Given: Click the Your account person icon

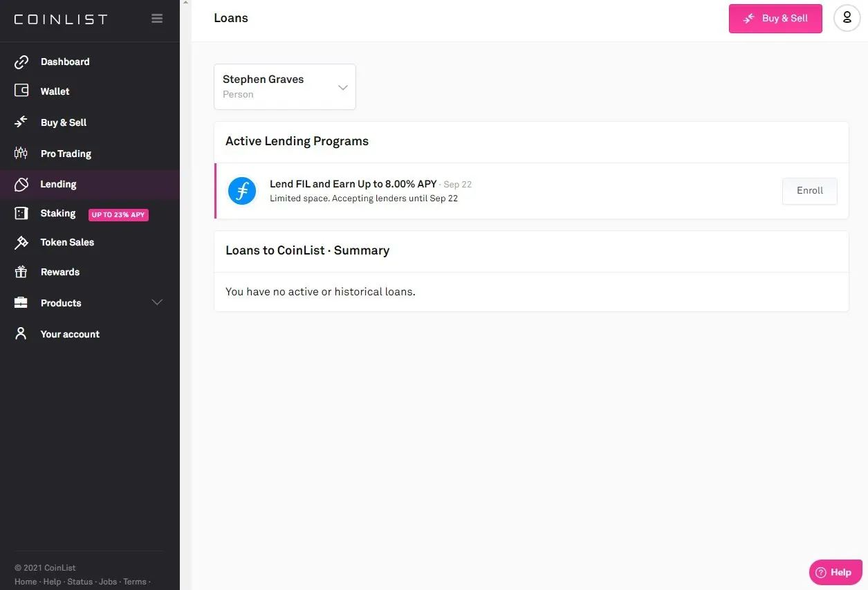Looking at the screenshot, I should pos(21,333).
